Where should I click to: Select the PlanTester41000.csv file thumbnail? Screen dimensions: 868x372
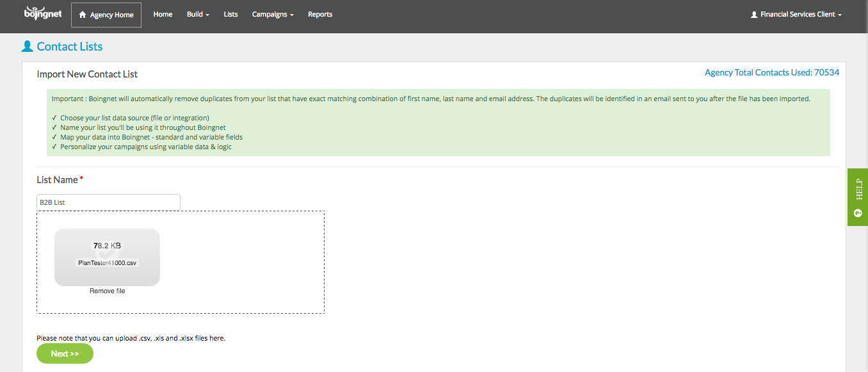107,257
